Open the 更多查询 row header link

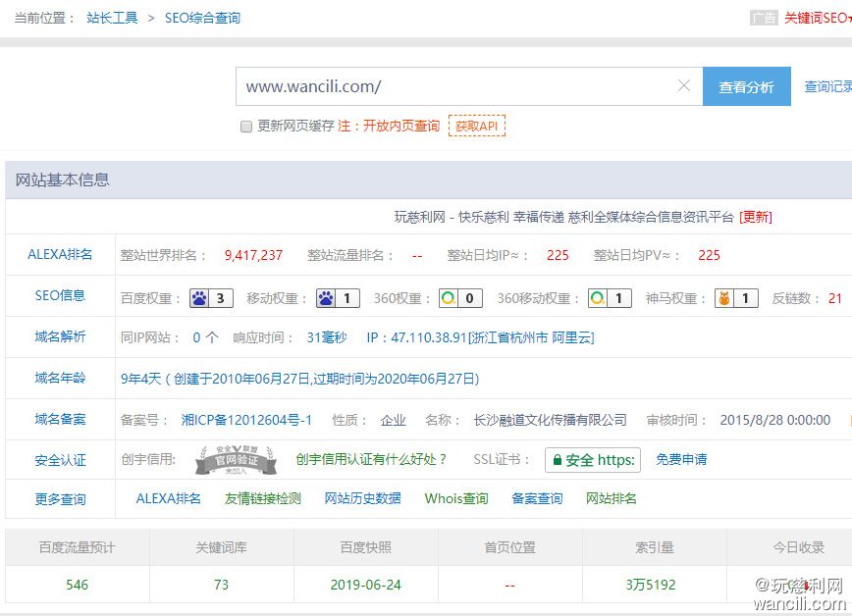click(60, 499)
